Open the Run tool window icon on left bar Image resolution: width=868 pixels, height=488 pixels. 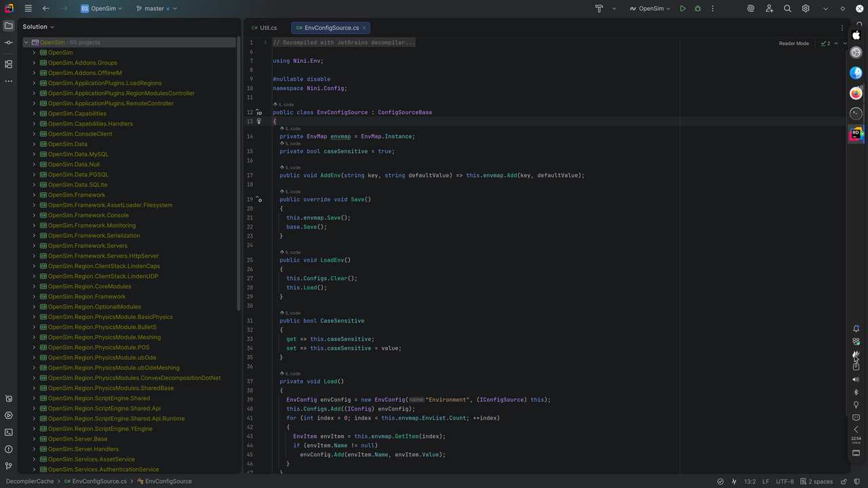click(9, 415)
